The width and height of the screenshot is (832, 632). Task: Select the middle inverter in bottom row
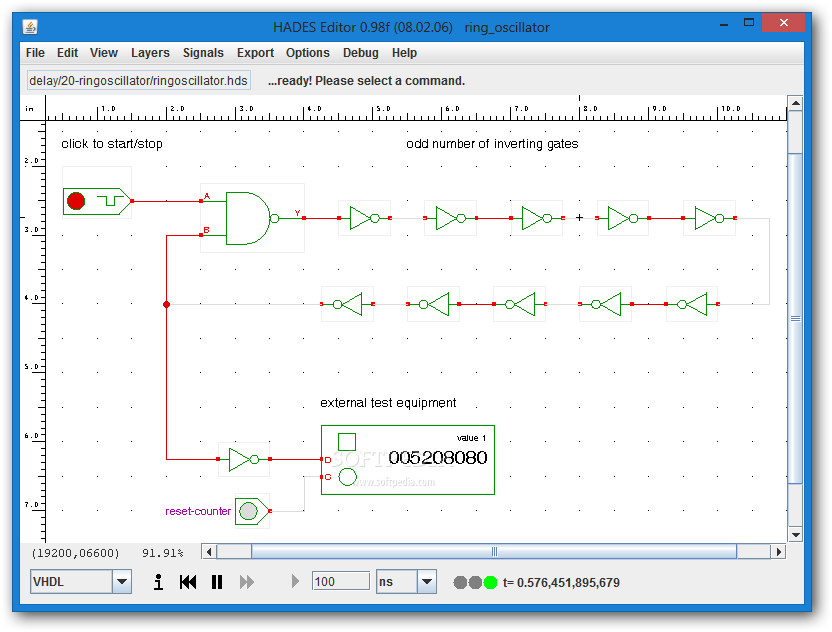(x=519, y=304)
